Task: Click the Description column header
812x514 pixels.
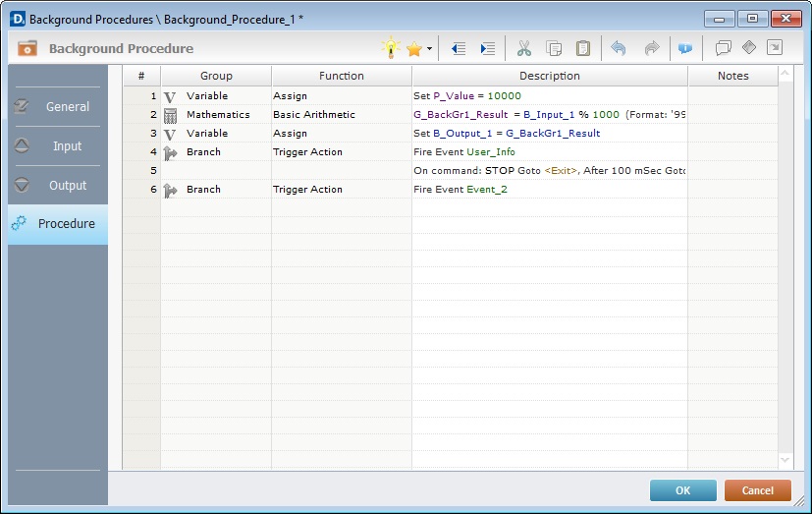Action: (549, 76)
